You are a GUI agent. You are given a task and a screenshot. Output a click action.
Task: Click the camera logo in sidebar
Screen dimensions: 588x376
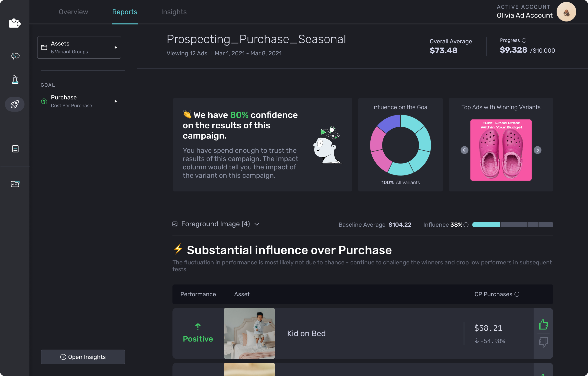(x=15, y=23)
